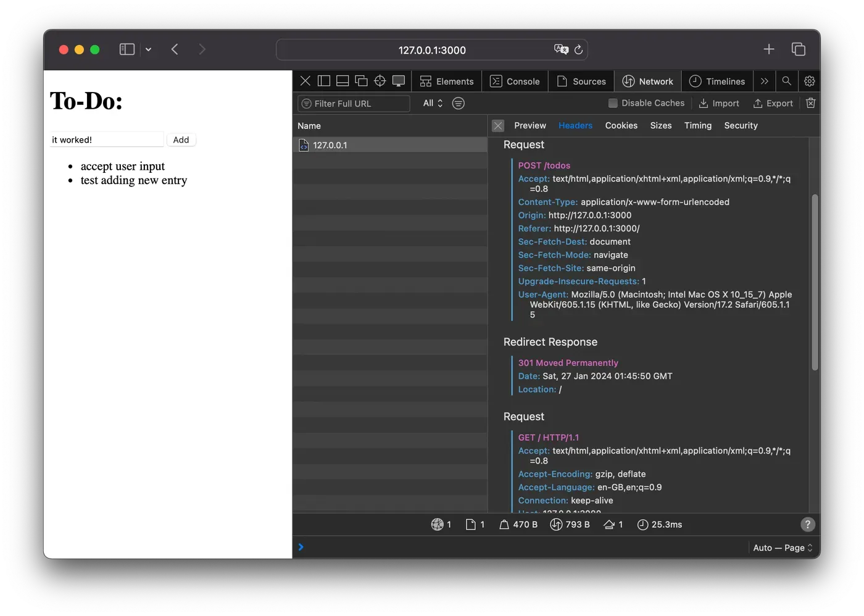Show tab overview icon

point(798,49)
